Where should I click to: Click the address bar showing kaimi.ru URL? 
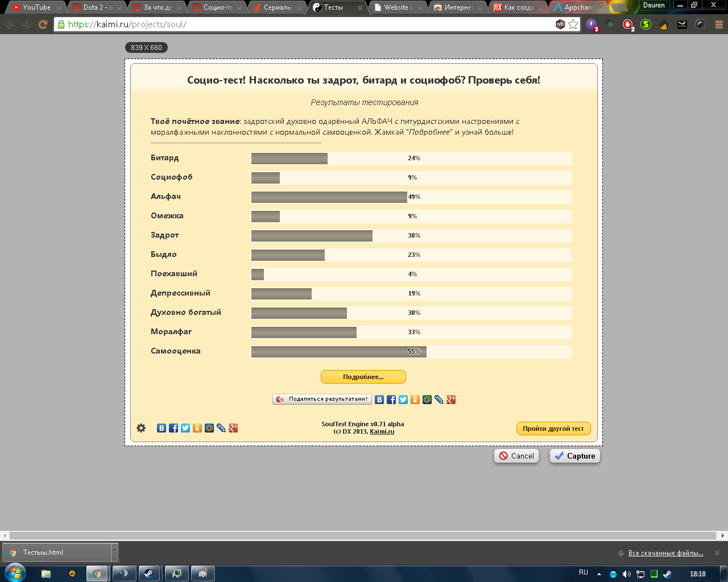(x=307, y=24)
